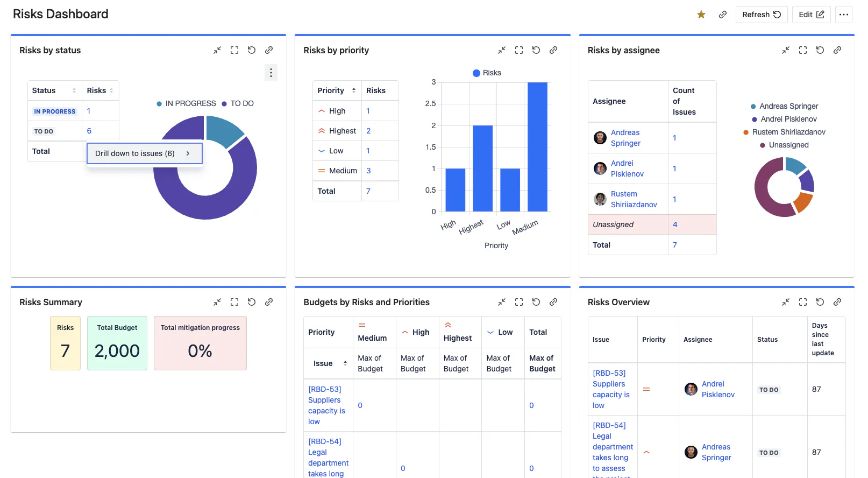
Task: Toggle Risks series in bar chart legend
Action: (487, 73)
